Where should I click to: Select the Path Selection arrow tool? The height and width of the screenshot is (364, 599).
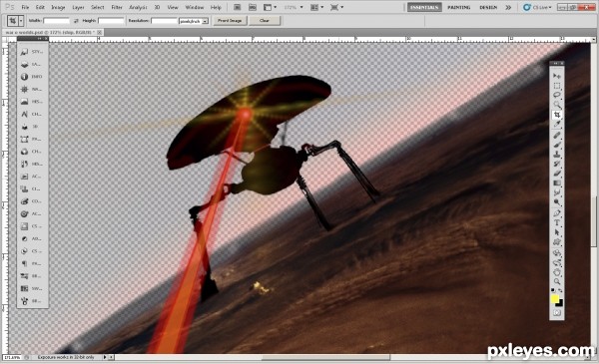557,232
